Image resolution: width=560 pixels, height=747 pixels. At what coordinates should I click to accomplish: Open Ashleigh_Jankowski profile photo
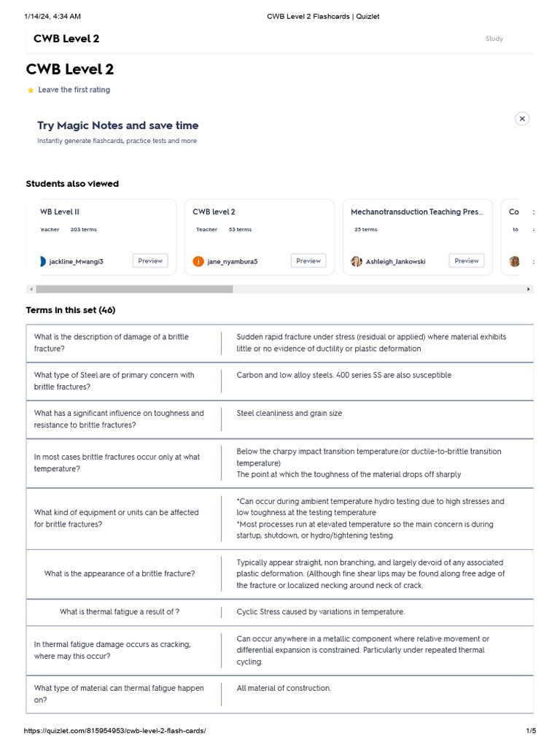pos(356,261)
